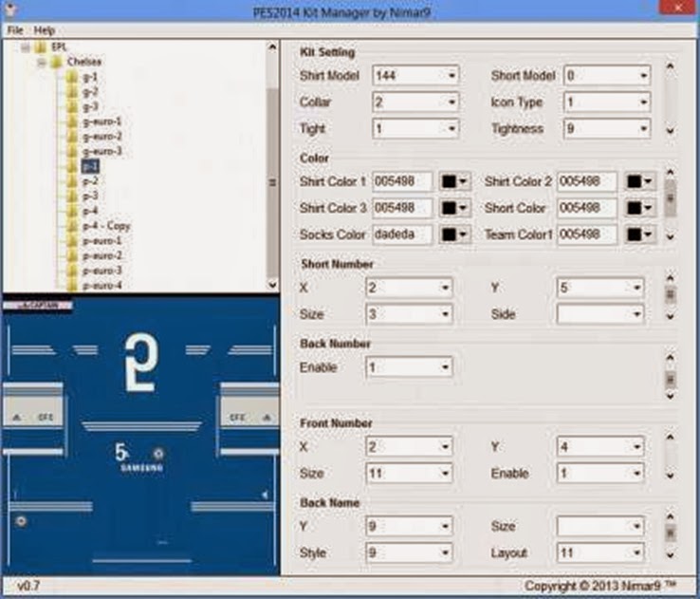Image resolution: width=700 pixels, height=599 pixels.
Task: Open the Back Name Style dropdown
Action: 409,552
